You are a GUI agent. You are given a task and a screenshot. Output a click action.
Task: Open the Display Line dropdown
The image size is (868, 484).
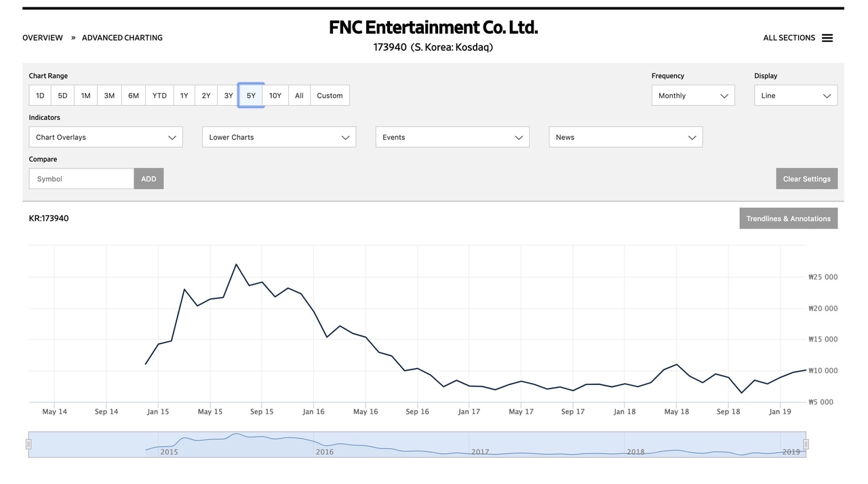click(x=795, y=96)
